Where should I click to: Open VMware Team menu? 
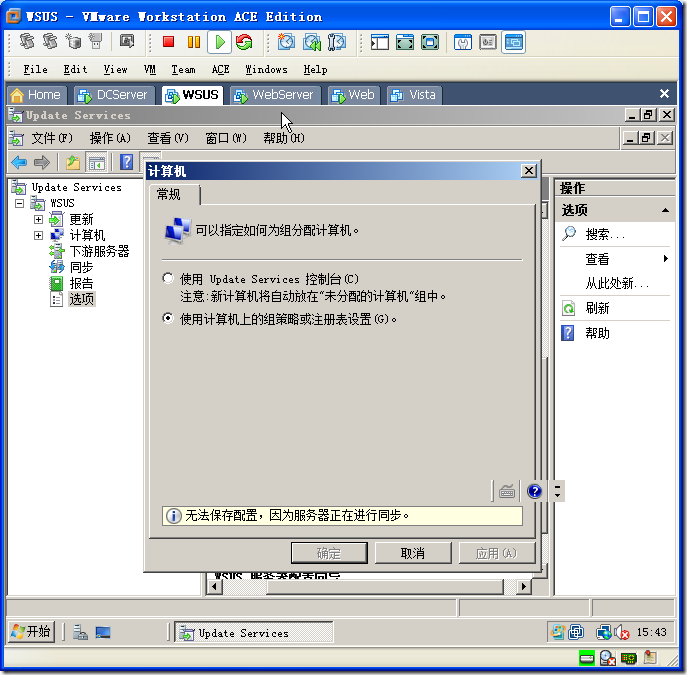[x=183, y=69]
